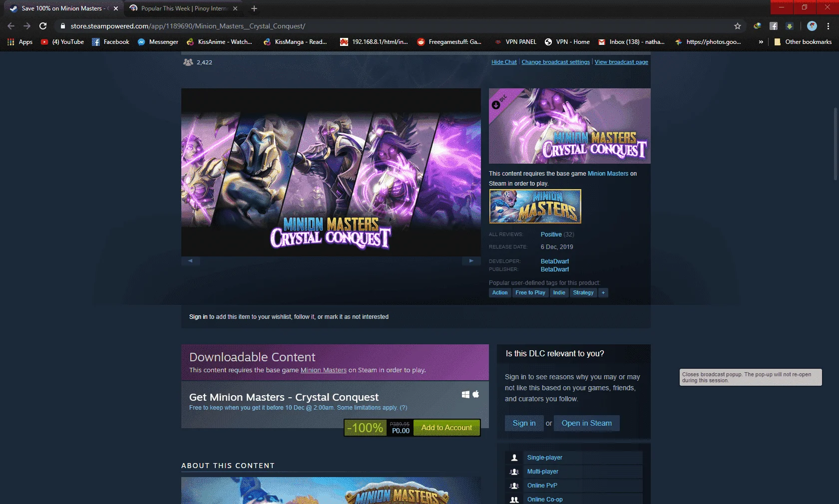Image resolution: width=839 pixels, height=504 pixels.
Task: Show previous screenshot with left arrow
Action: click(x=190, y=260)
